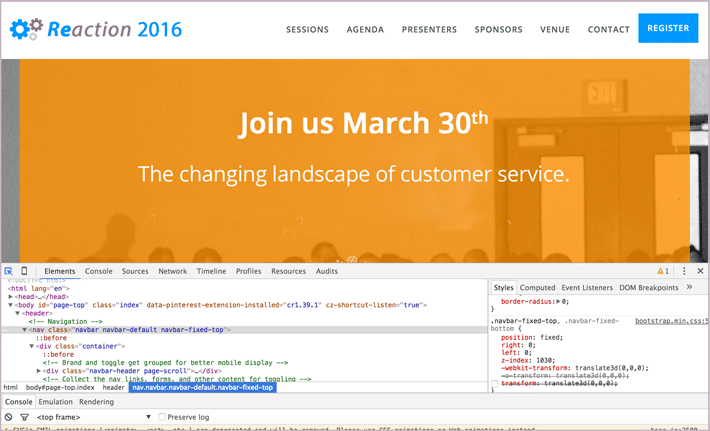Click the Reaction 2016 gear logo
Screen dimensions: 710x431
(26, 29)
